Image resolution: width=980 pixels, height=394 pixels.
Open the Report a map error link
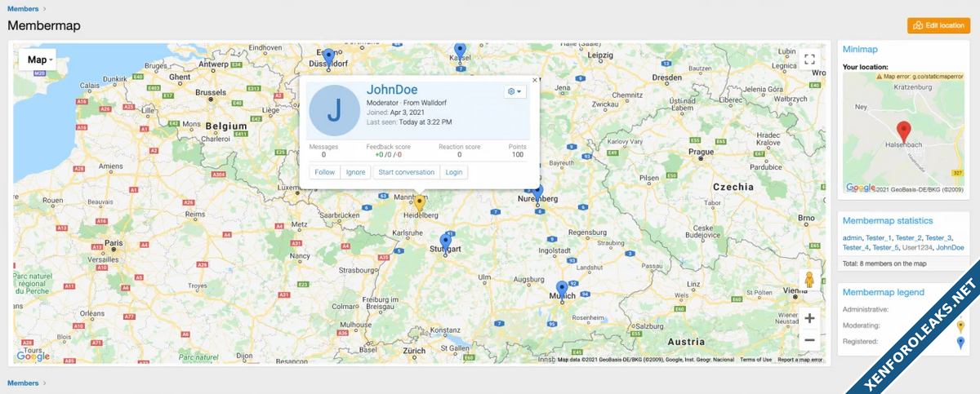point(800,360)
